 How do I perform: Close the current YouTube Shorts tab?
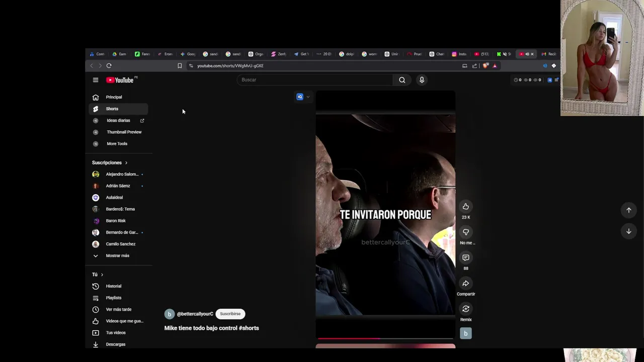532,54
